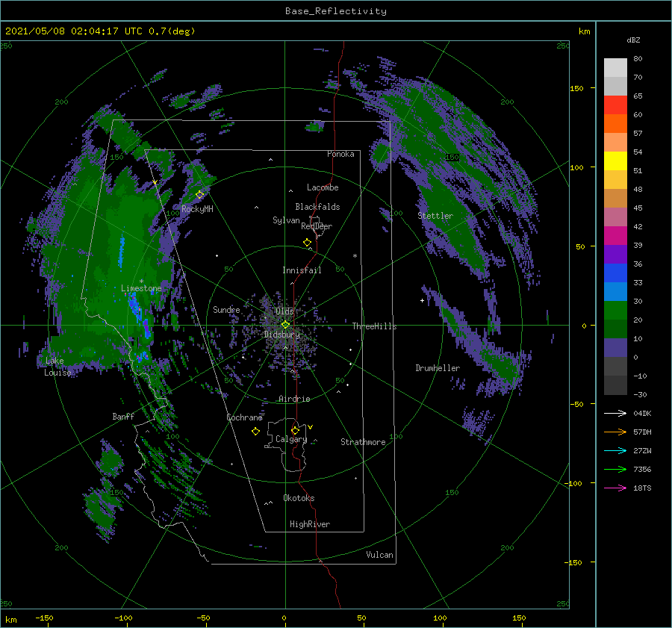This screenshot has height=628, width=672.
Task: Click the Sundre label
Action: [226, 309]
